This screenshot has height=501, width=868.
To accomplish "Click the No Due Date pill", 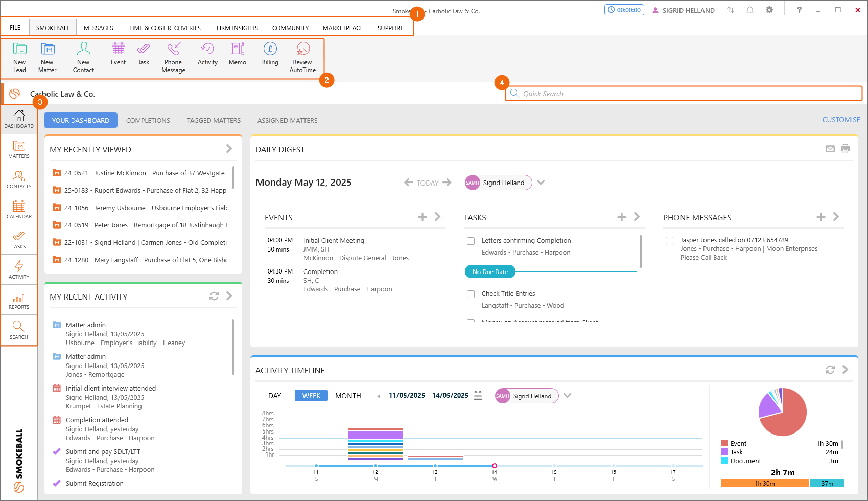I will [x=490, y=272].
